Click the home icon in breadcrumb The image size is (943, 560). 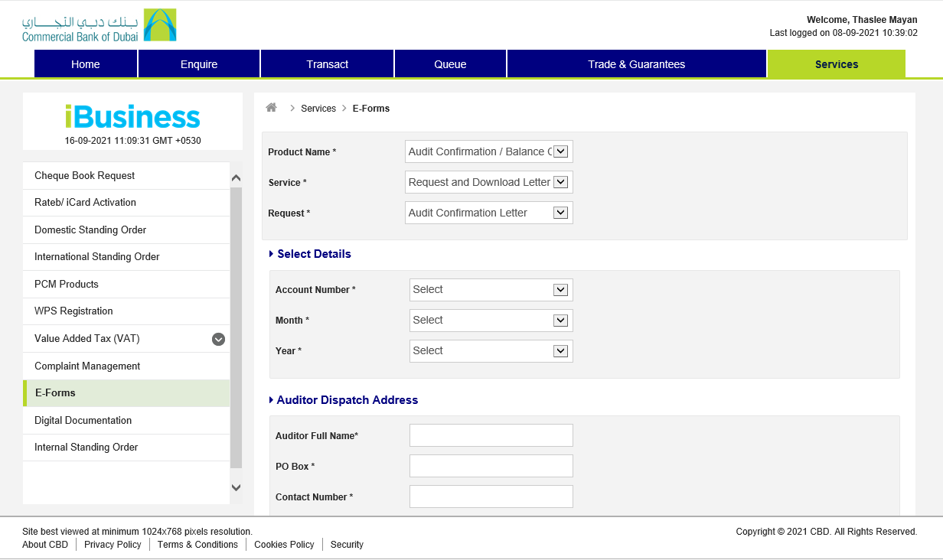coord(271,108)
